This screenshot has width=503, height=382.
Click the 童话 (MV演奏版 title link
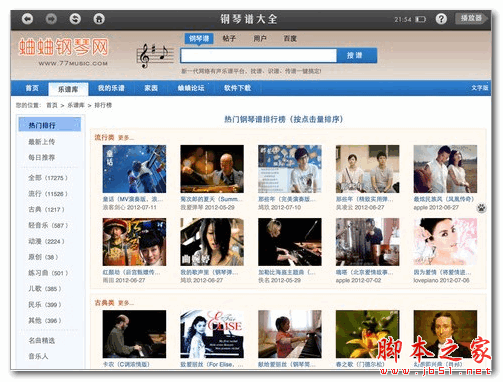pos(133,199)
